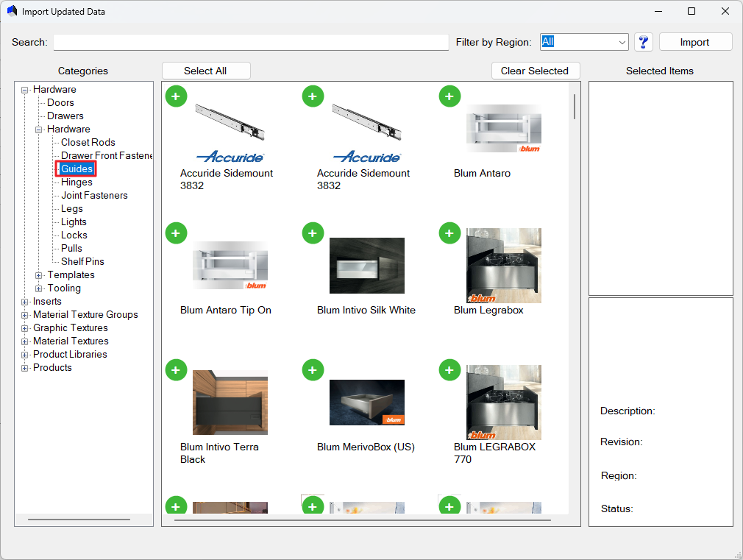Click the items grid horizontal scrollbar
The image size is (743, 560).
363,520
